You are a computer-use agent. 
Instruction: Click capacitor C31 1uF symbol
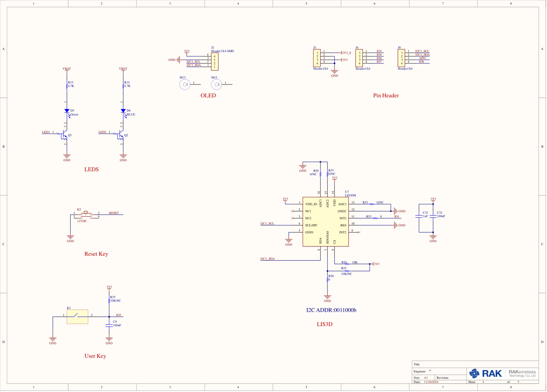click(419, 216)
